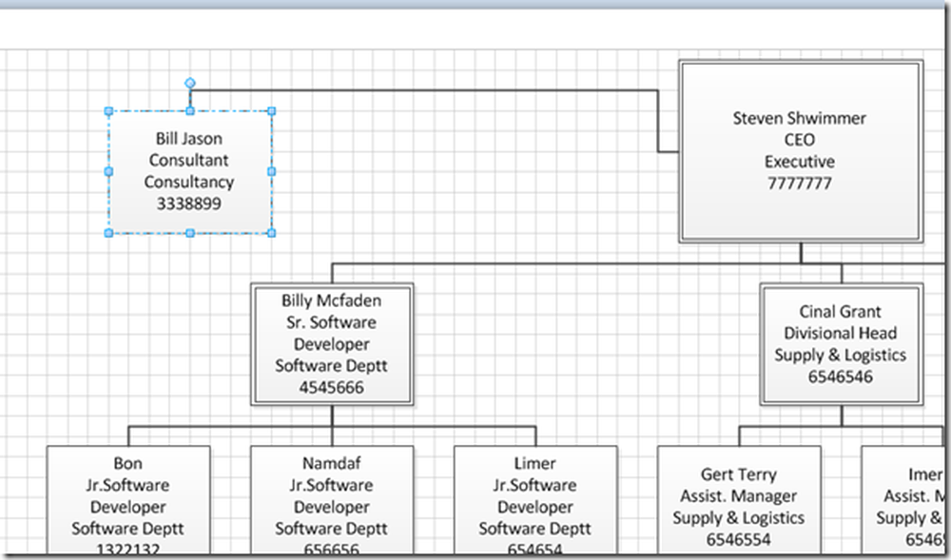951x560 pixels.
Task: Click the CEO title text
Action: (x=800, y=140)
